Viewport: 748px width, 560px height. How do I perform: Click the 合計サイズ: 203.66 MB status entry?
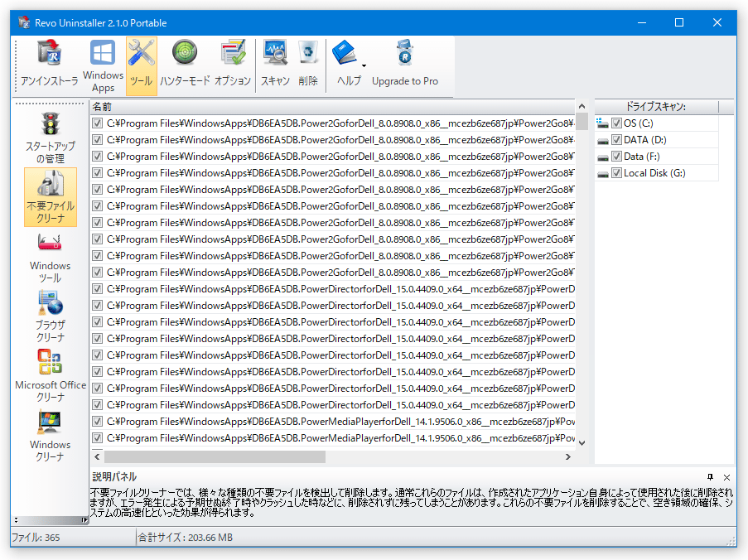pyautogui.click(x=186, y=538)
